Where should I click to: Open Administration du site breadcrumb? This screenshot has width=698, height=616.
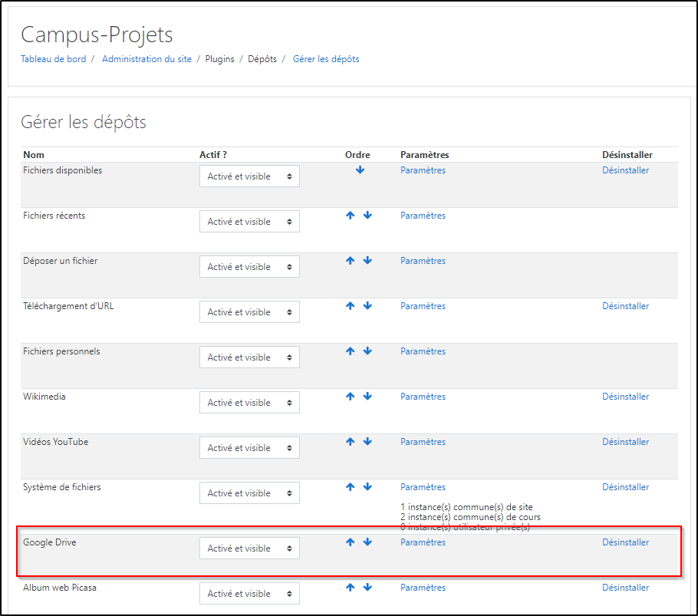pos(147,59)
